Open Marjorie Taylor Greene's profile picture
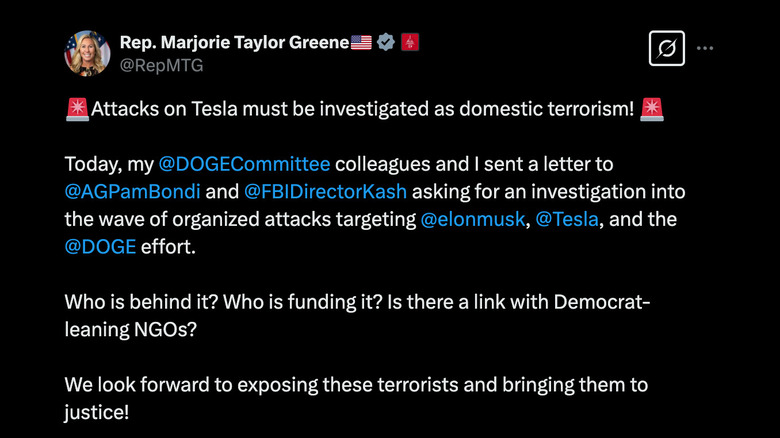Screen dimensions: 780x438 [87, 53]
